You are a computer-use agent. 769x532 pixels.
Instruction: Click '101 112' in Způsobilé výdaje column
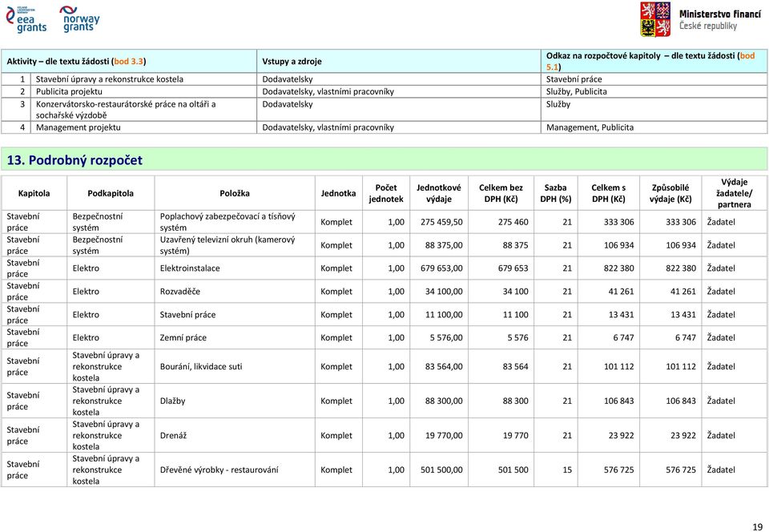681,366
